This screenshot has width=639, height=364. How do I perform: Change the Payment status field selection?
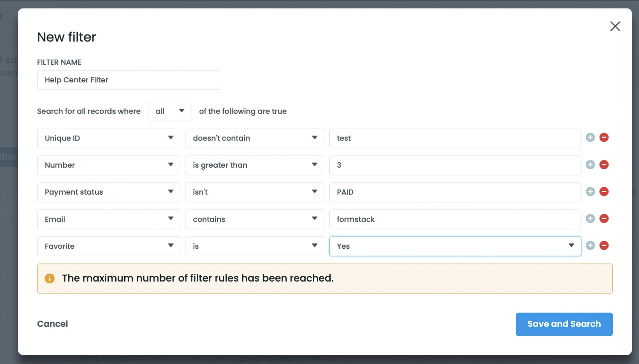tap(109, 192)
